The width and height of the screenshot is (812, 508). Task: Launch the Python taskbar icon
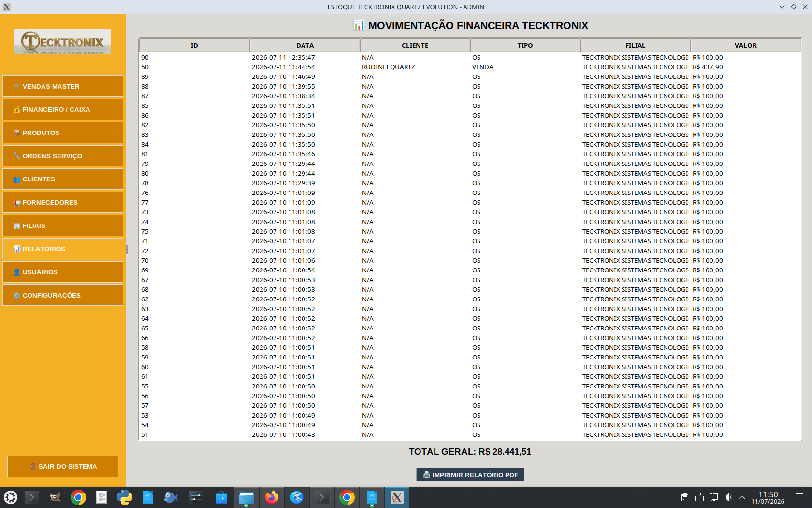click(x=125, y=497)
